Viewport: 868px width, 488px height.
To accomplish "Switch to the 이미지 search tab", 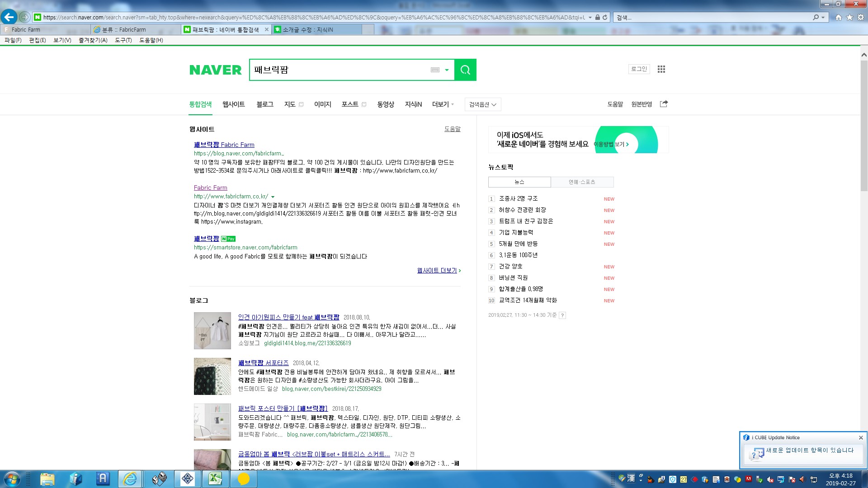I will [323, 104].
